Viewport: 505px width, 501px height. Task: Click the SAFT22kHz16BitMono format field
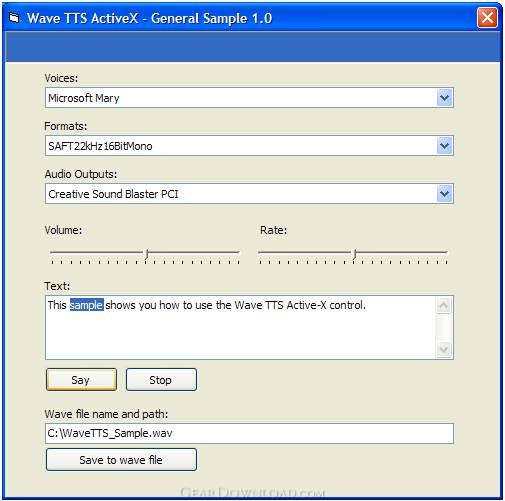[249, 146]
